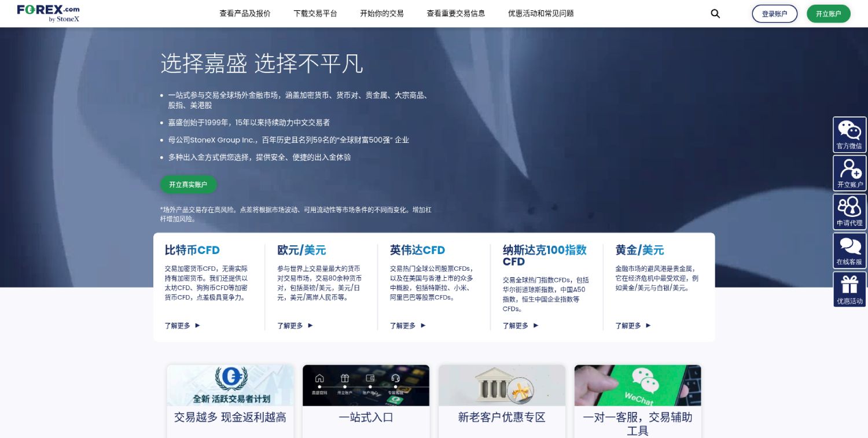
Task: Open 查看重要交易信息 menu
Action: (456, 13)
